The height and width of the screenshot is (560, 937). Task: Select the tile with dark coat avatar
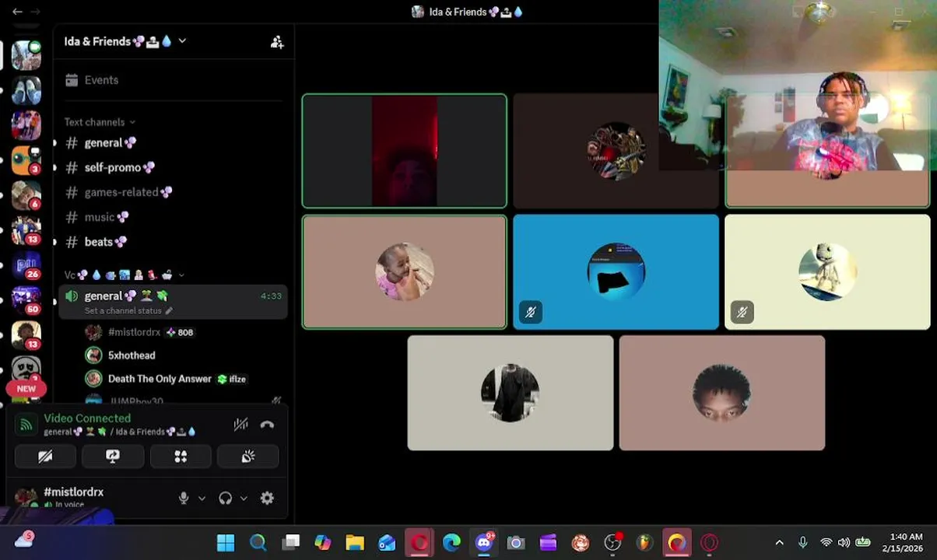[511, 393]
